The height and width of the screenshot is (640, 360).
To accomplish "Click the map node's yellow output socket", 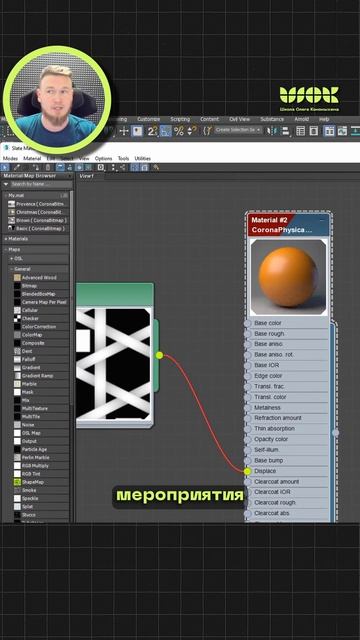I will pyautogui.click(x=159, y=356).
